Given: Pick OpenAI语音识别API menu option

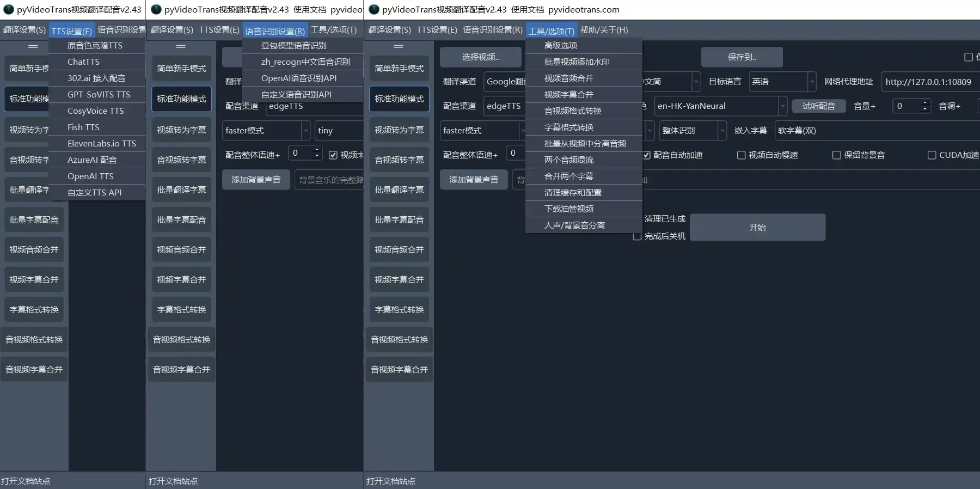Looking at the screenshot, I should (298, 78).
